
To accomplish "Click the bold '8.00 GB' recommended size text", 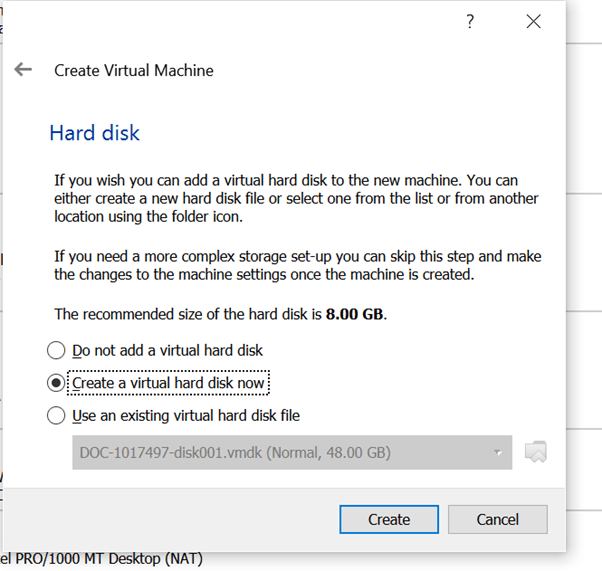I will point(355,314).
